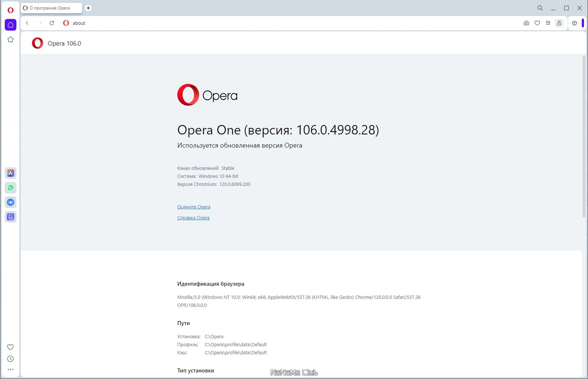Image resolution: width=588 pixels, height=379 pixels.
Task: Open sidebar setup three-dots menu
Action: [x=11, y=370]
